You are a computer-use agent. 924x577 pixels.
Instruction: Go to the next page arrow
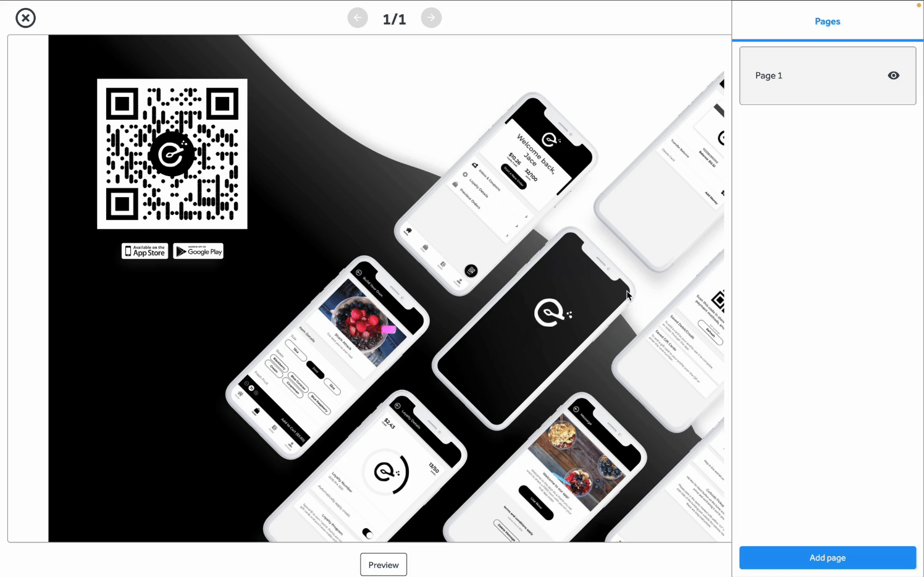point(431,18)
